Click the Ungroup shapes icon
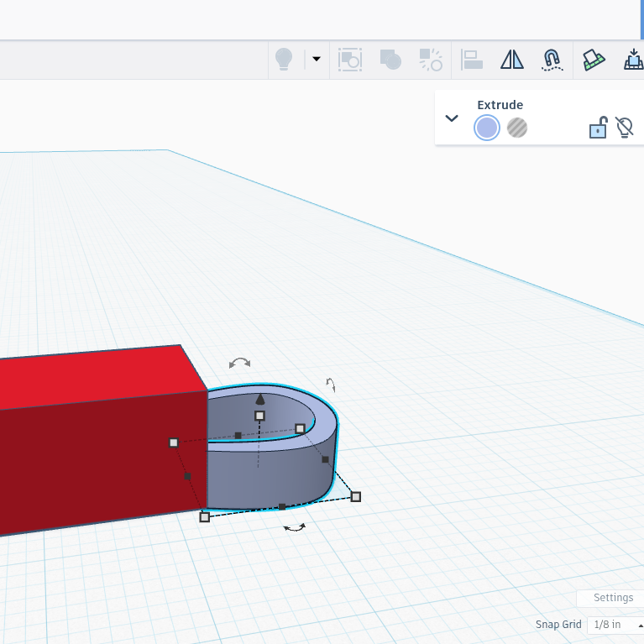This screenshot has width=644, height=644. coord(431,60)
